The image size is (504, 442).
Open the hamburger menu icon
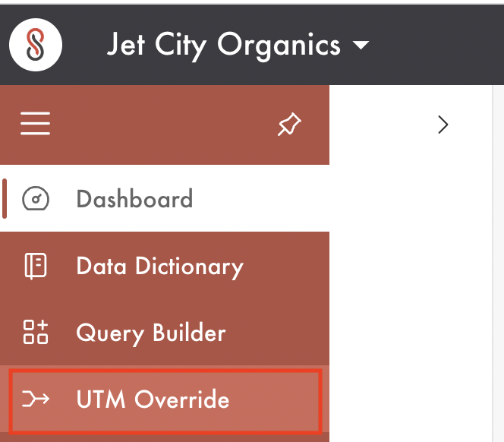click(x=36, y=124)
